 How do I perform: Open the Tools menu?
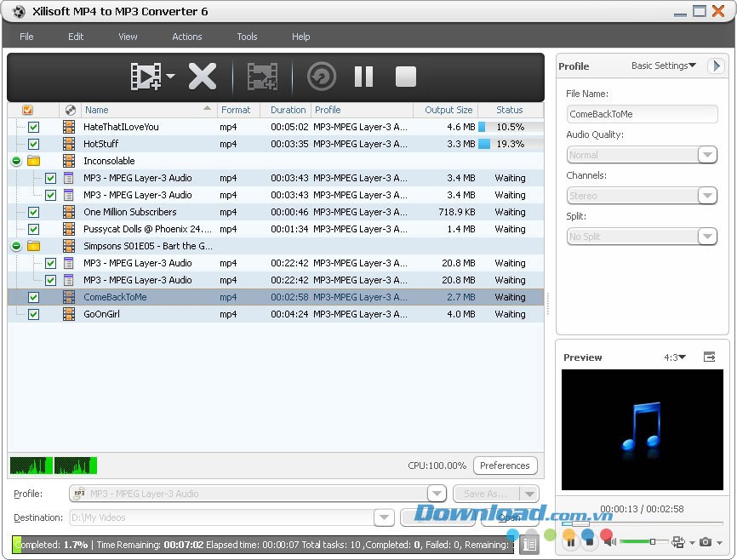point(247,37)
